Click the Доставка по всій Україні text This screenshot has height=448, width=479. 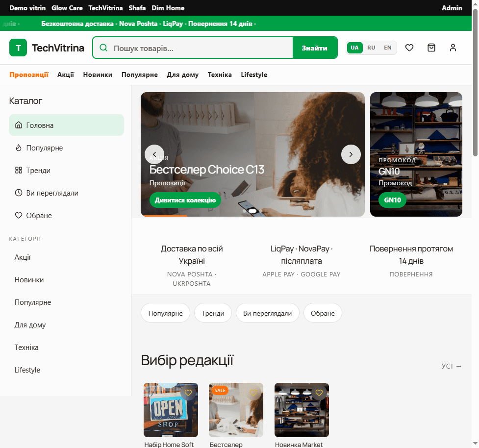tap(192, 255)
